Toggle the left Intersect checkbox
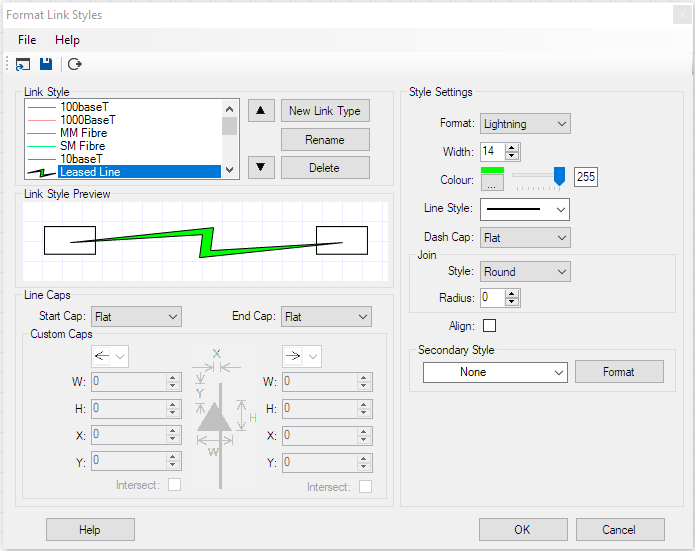This screenshot has width=695, height=551. pyautogui.click(x=175, y=486)
